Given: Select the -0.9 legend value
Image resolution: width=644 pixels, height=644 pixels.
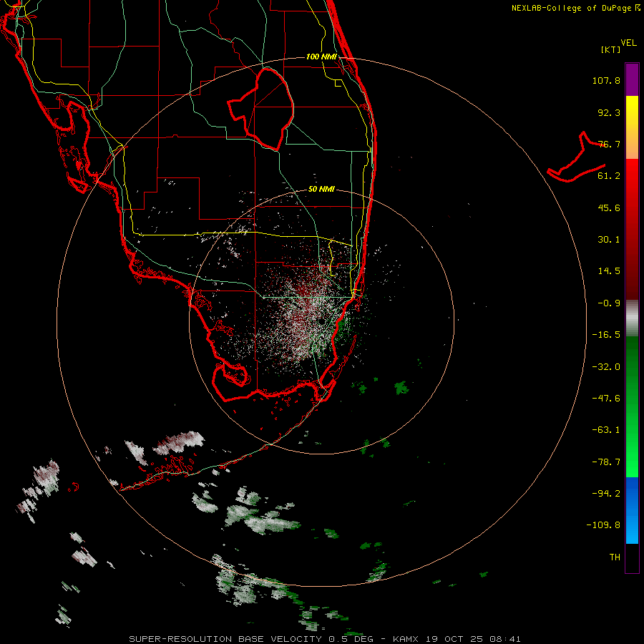Looking at the screenshot, I should click(x=609, y=303).
